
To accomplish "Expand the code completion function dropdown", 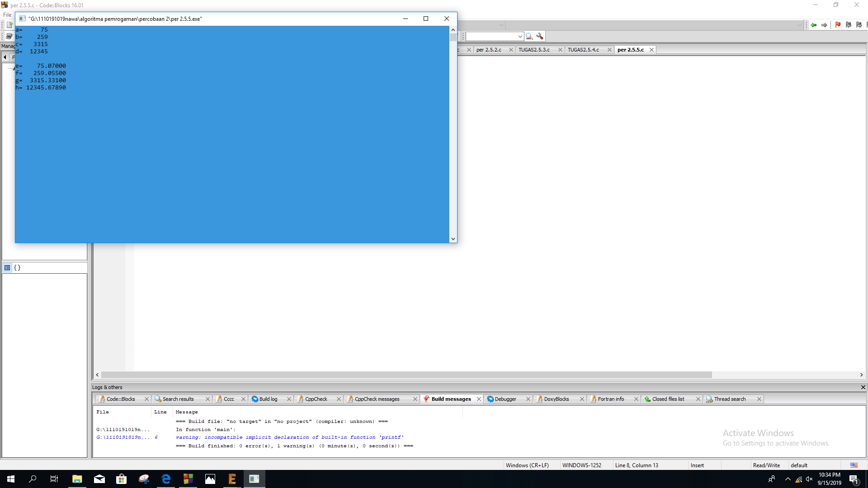I will (x=799, y=25).
